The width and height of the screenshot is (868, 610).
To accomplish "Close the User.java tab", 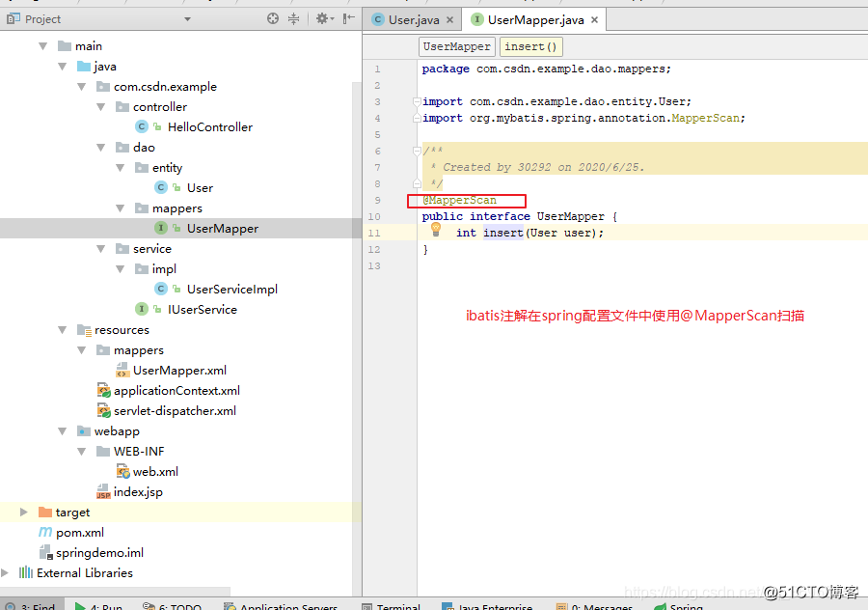I will tap(450, 20).
